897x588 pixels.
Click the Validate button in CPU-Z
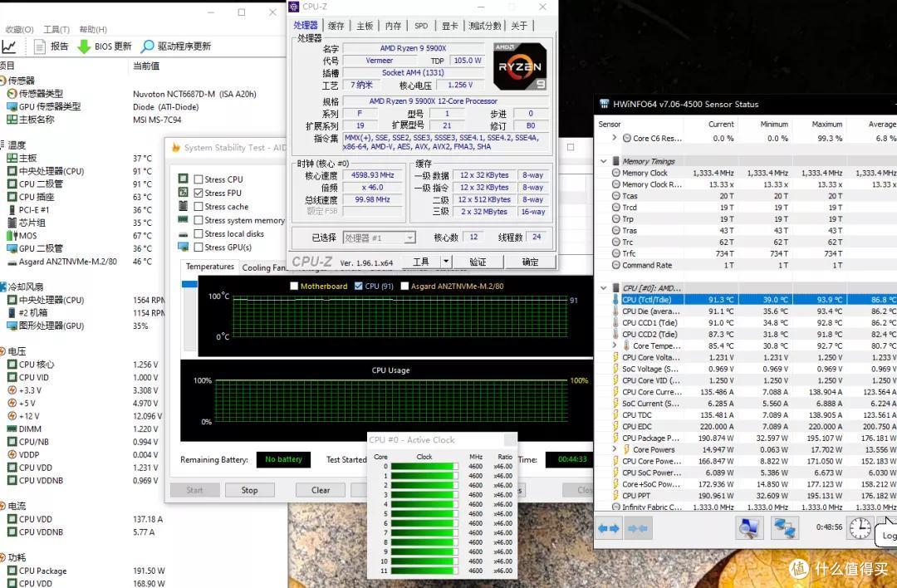point(478,262)
